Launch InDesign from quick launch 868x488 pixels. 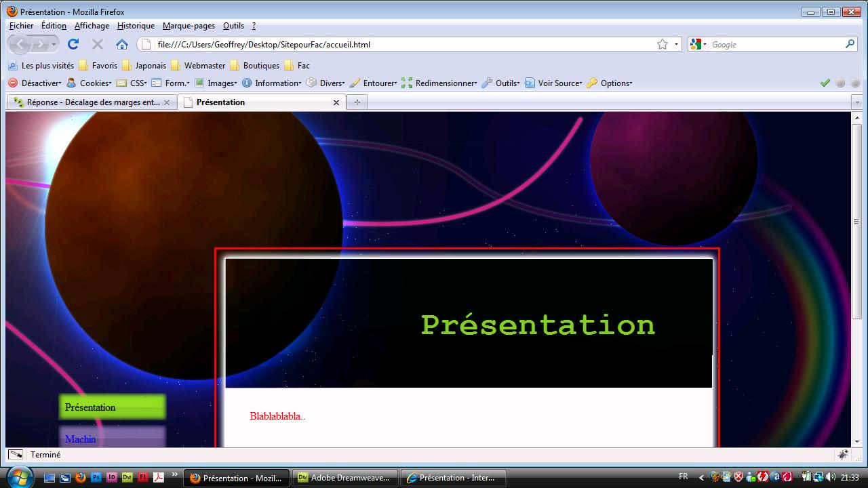pos(112,477)
